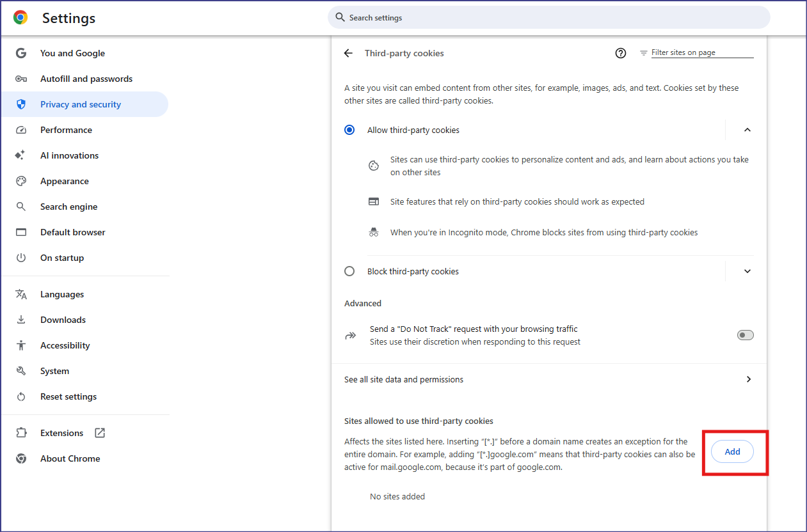This screenshot has height=532, width=807.
Task: Click the Privacy and security shield icon
Action: (x=21, y=104)
